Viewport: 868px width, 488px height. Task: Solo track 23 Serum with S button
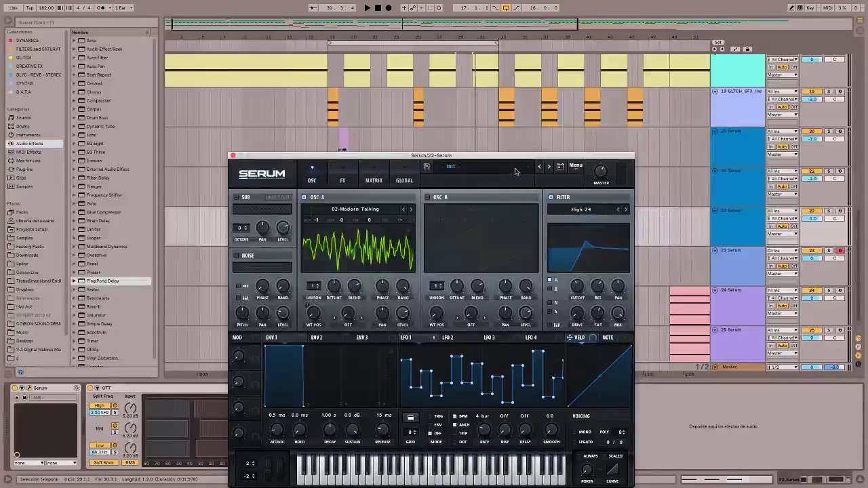(828, 251)
